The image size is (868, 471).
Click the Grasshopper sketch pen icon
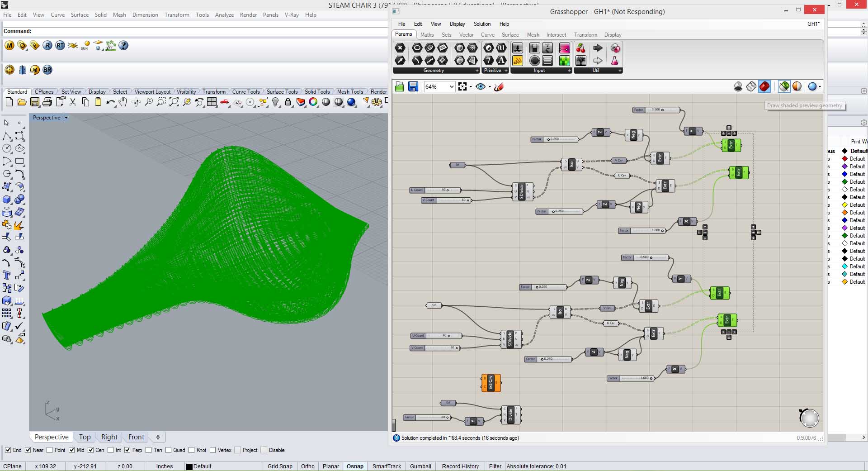pos(499,86)
